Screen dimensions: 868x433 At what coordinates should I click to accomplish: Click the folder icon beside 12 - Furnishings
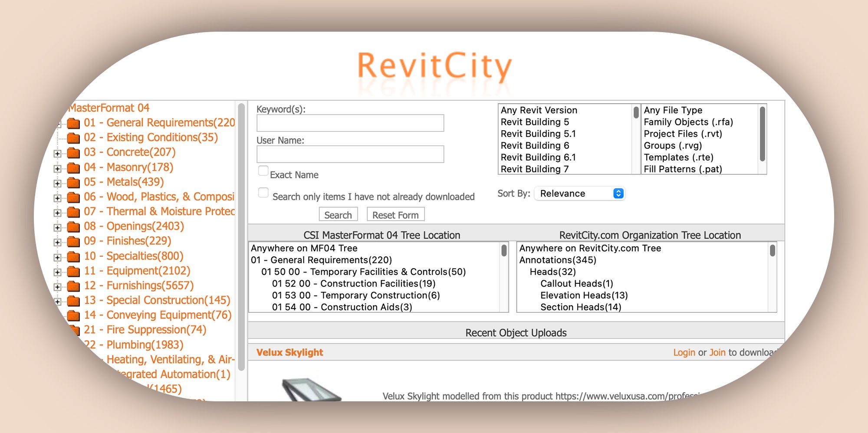click(x=73, y=286)
